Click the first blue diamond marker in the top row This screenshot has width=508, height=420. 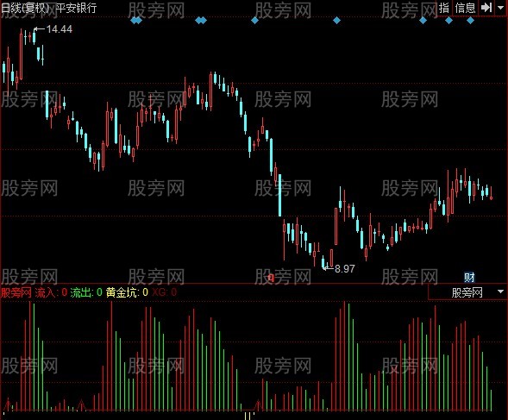pos(135,21)
